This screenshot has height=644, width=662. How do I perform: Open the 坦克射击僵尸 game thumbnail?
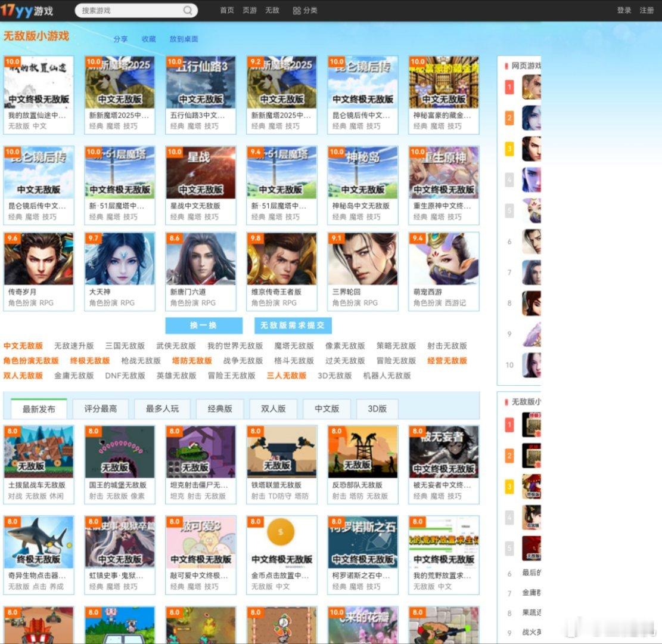[201, 452]
